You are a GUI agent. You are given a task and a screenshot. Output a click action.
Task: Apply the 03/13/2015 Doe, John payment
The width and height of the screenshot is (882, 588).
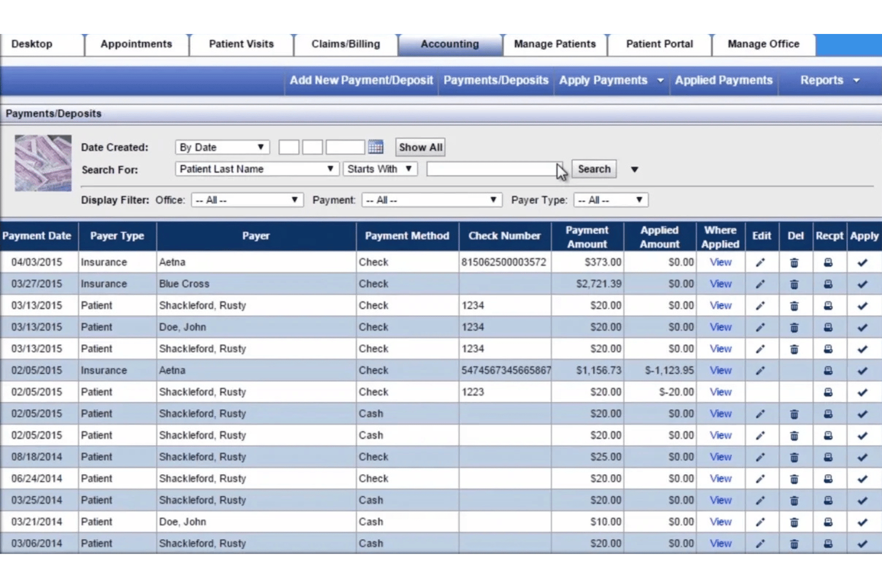coord(862,328)
